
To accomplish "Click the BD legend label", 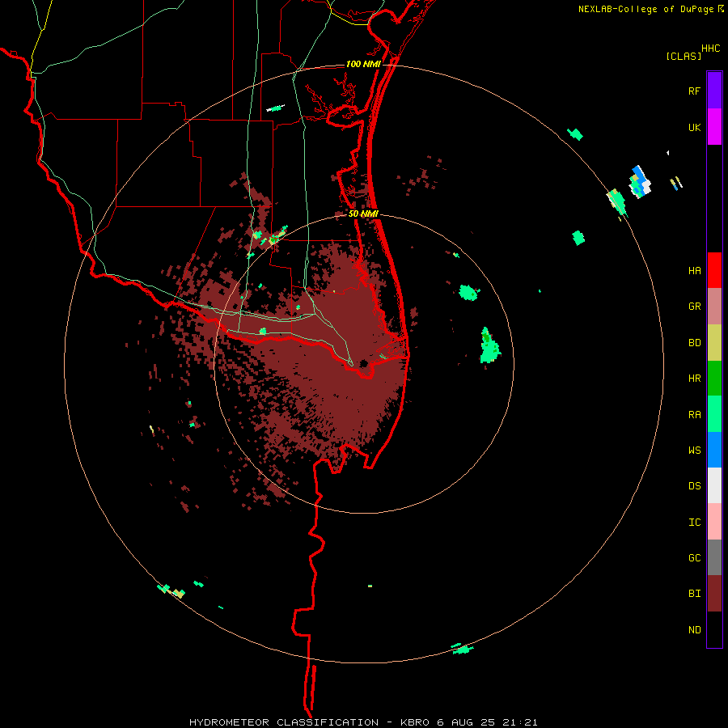I will click(694, 343).
